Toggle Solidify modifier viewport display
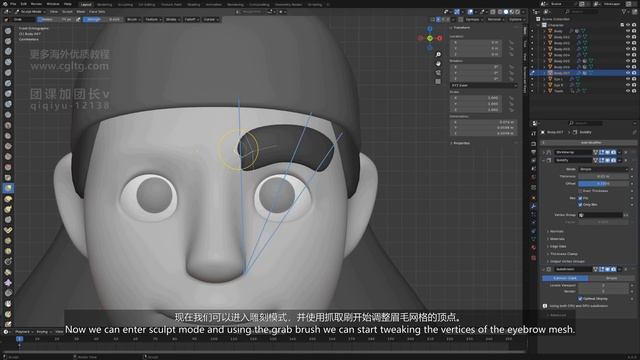640x360 pixels. [607, 160]
